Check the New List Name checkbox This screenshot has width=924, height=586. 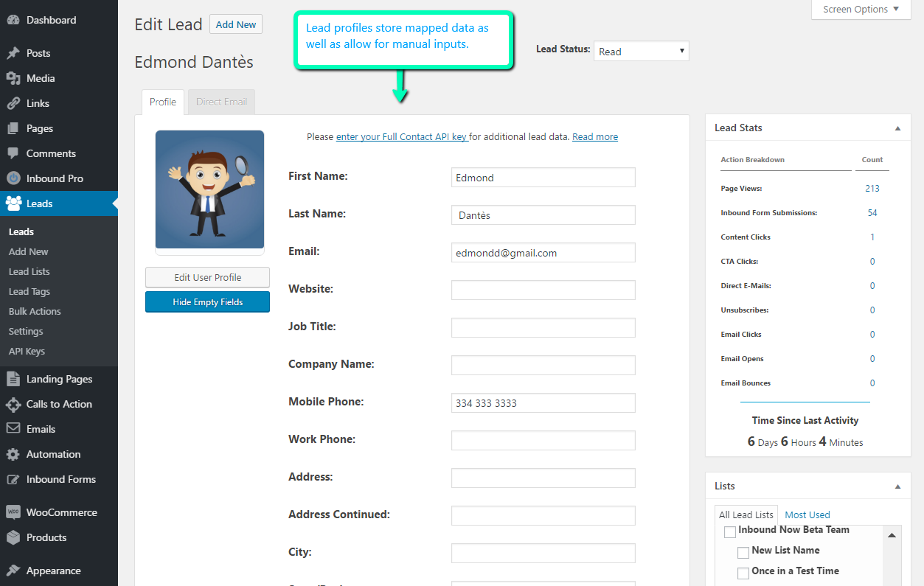743,553
